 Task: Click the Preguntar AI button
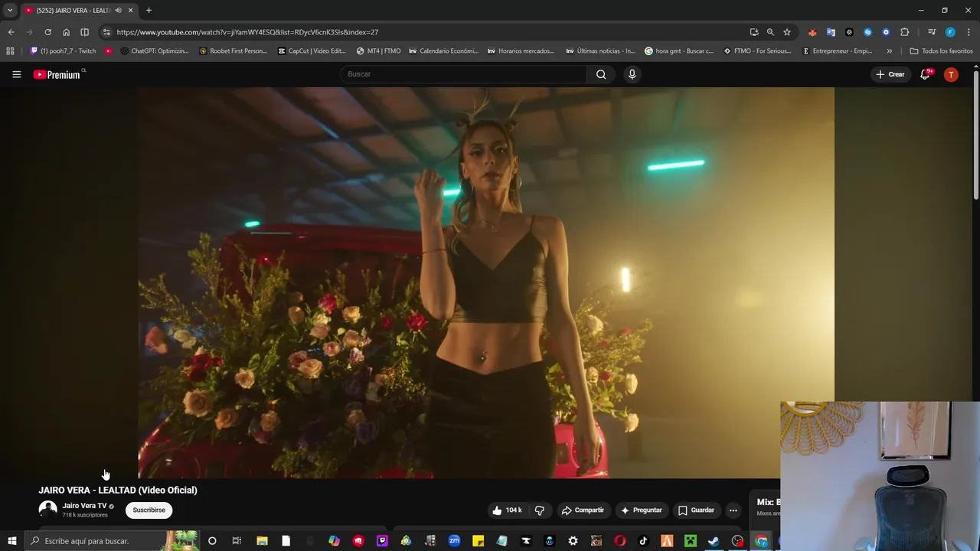[x=641, y=510]
